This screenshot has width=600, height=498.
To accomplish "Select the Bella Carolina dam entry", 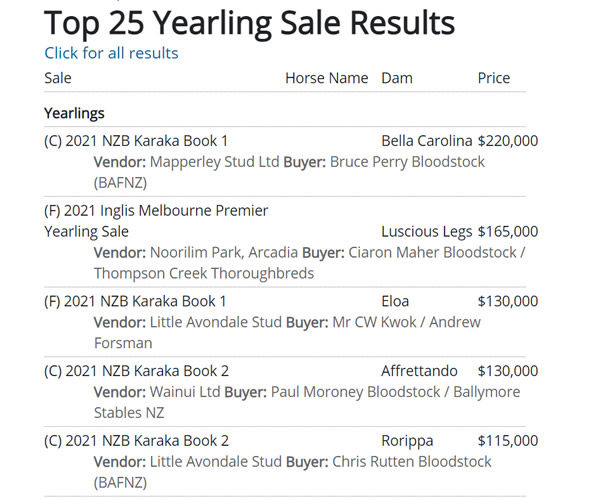I will (x=425, y=142).
